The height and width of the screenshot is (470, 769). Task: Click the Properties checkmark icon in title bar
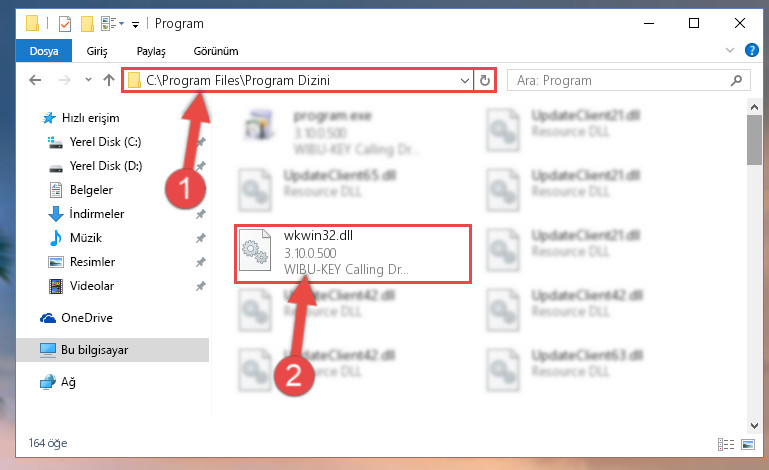click(x=65, y=24)
